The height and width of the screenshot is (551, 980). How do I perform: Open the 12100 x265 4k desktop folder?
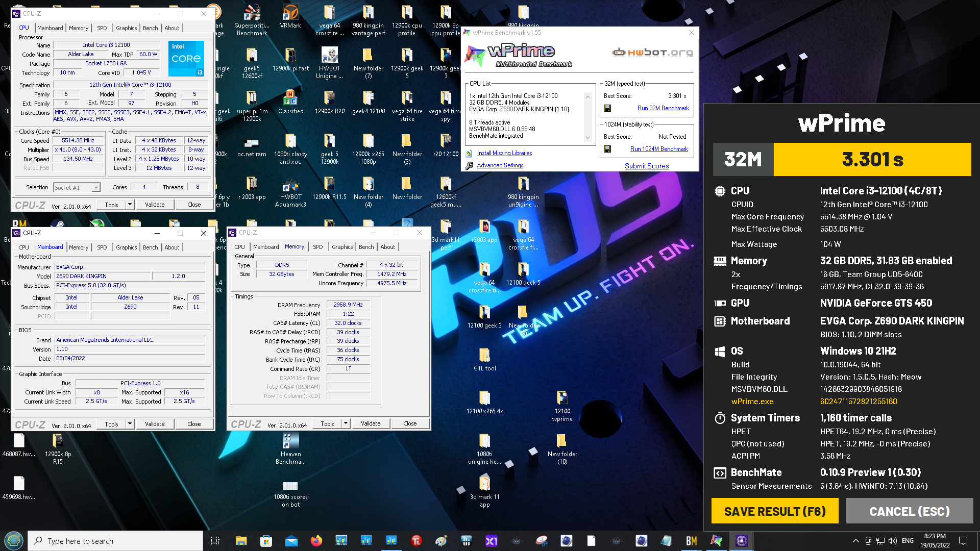pos(484,402)
